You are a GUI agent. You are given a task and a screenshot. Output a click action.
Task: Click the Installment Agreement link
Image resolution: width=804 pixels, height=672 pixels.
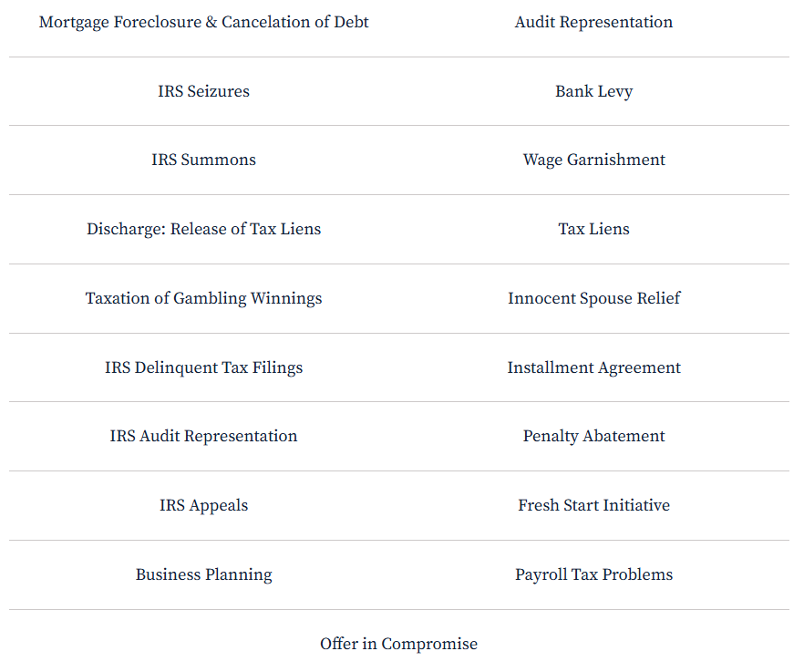pos(593,367)
